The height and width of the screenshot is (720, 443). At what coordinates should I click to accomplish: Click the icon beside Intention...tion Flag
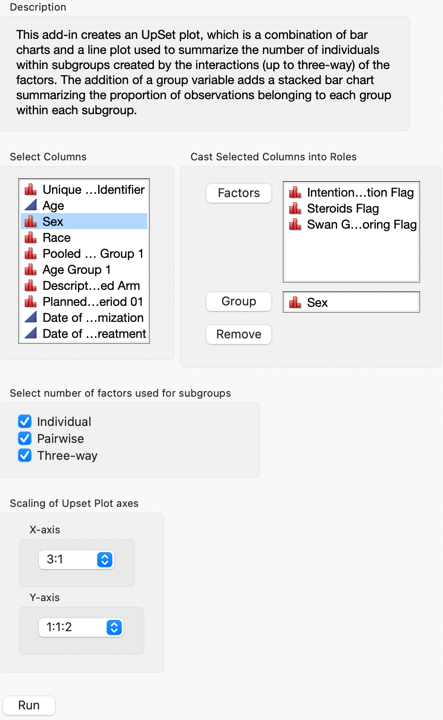click(x=295, y=192)
